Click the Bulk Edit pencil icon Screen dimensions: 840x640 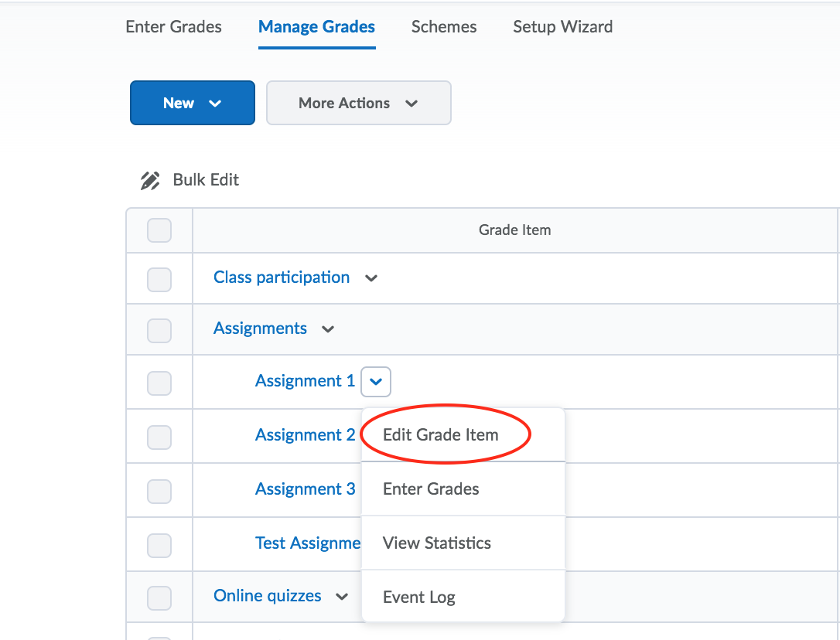149,180
